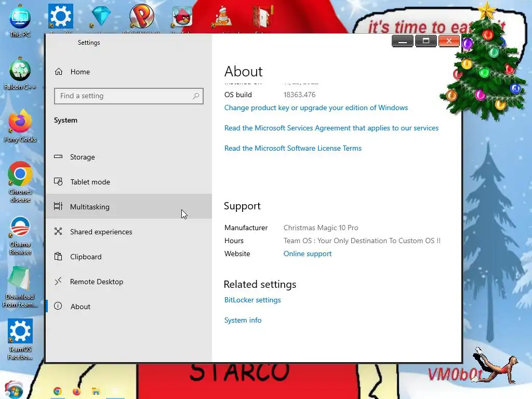Viewport: 532px width, 399px height.
Task: Click the Remote Desktop icon in the sidebar
Action: point(58,281)
